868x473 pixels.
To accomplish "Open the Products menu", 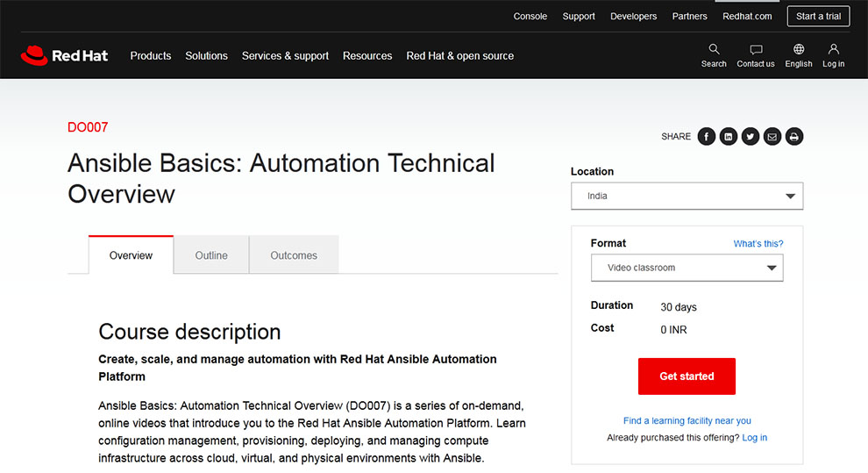I will pyautogui.click(x=151, y=56).
